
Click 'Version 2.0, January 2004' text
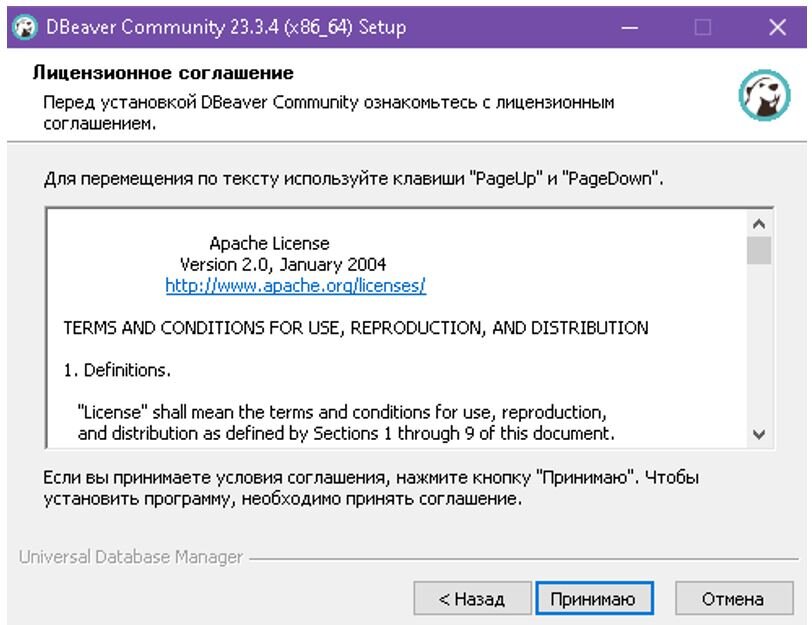click(x=283, y=265)
